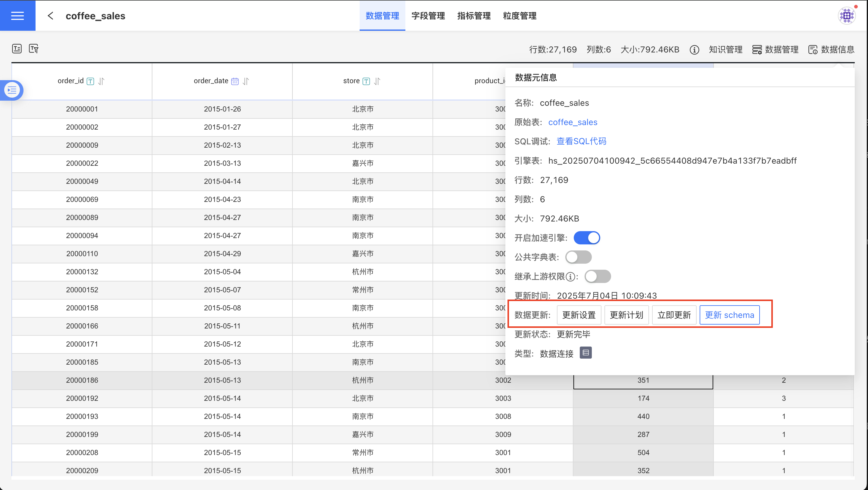
Task: Turn on 继承上游权限 toggle
Action: click(598, 277)
